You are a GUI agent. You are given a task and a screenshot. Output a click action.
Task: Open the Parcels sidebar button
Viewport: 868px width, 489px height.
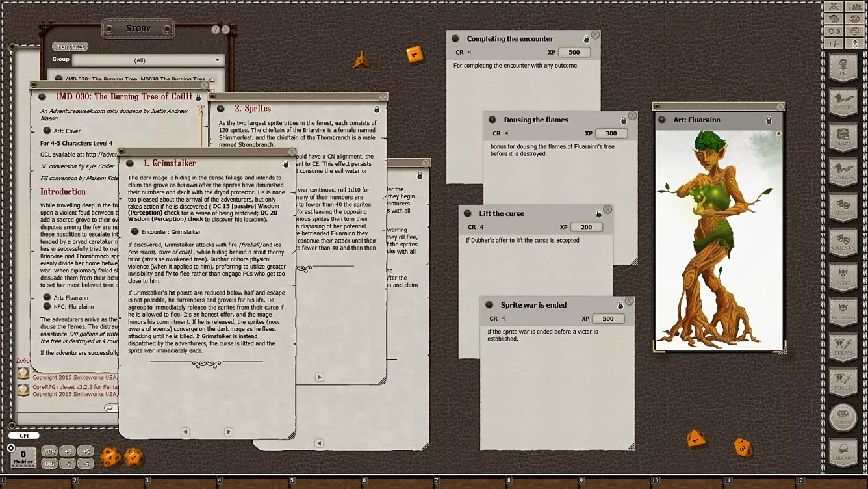coord(843,383)
